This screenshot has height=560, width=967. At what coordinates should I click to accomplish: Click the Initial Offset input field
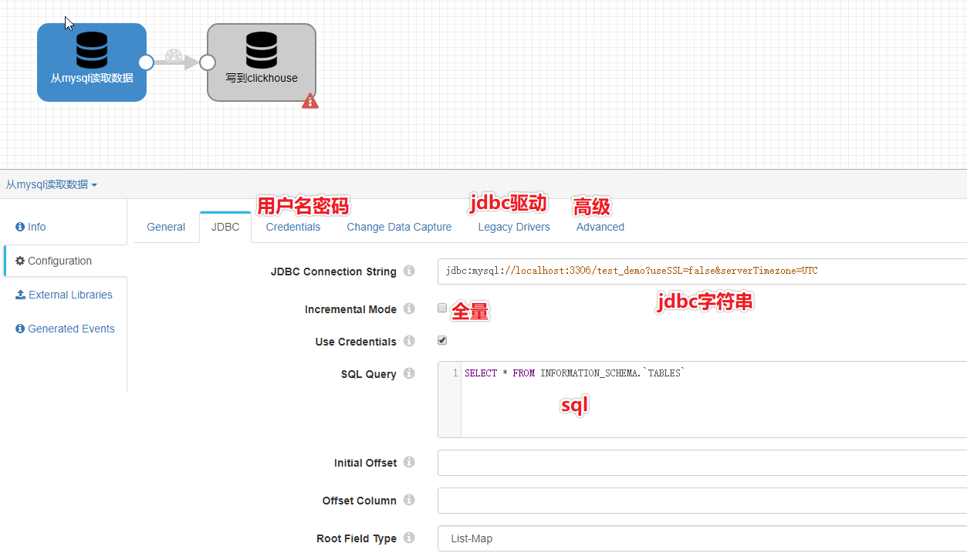(x=702, y=463)
